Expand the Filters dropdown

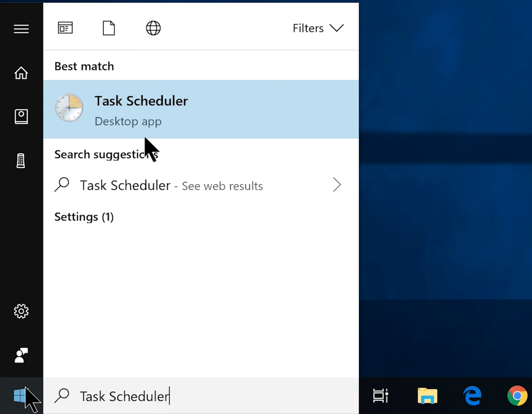[x=318, y=28]
